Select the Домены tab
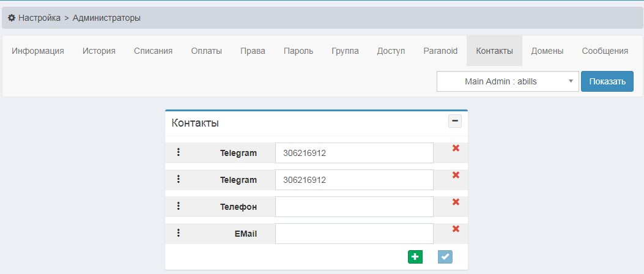This screenshot has height=274, width=644. point(547,51)
